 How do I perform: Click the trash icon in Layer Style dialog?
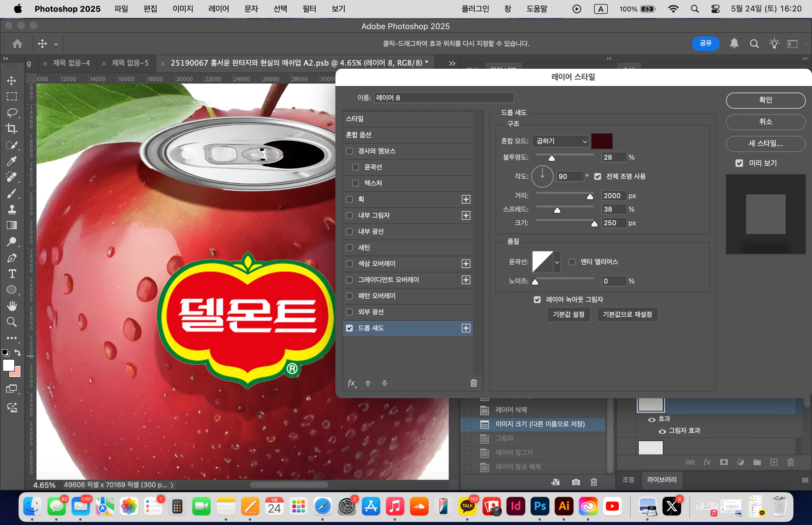[474, 383]
